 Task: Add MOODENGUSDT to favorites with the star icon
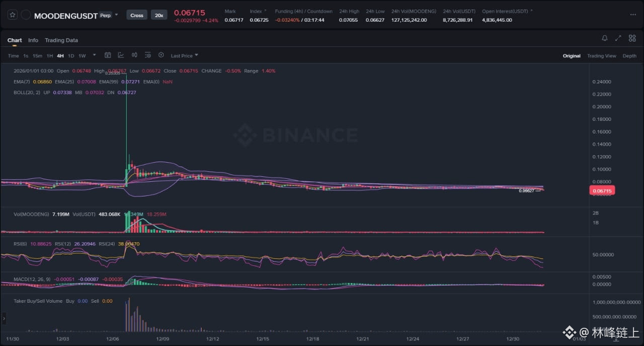13,15
